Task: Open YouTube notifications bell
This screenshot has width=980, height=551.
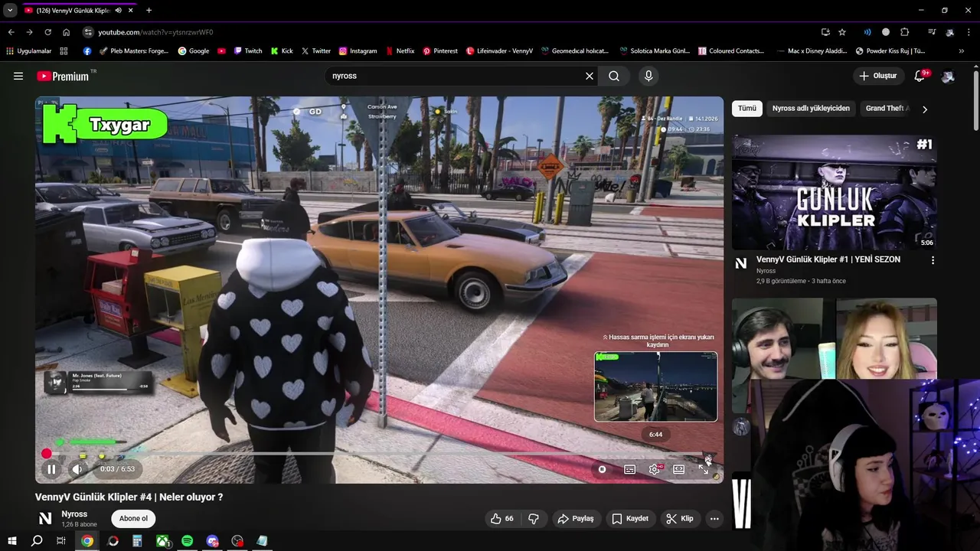Action: pos(920,76)
